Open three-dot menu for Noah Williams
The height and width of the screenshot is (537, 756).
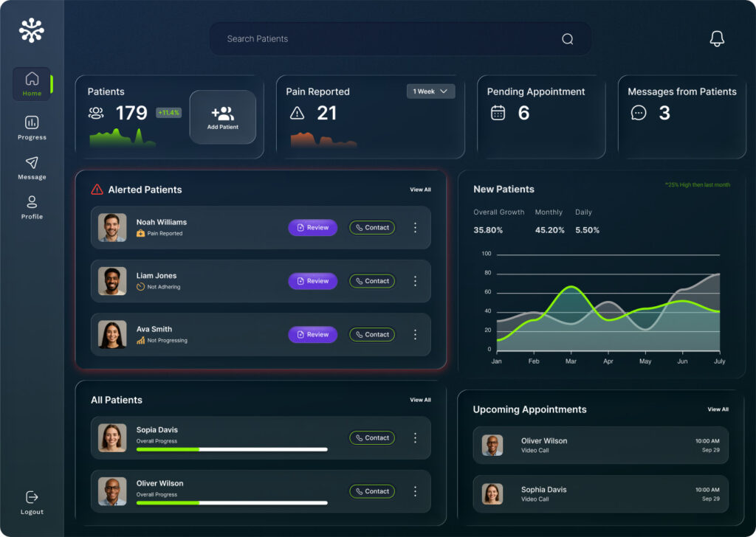tap(415, 228)
